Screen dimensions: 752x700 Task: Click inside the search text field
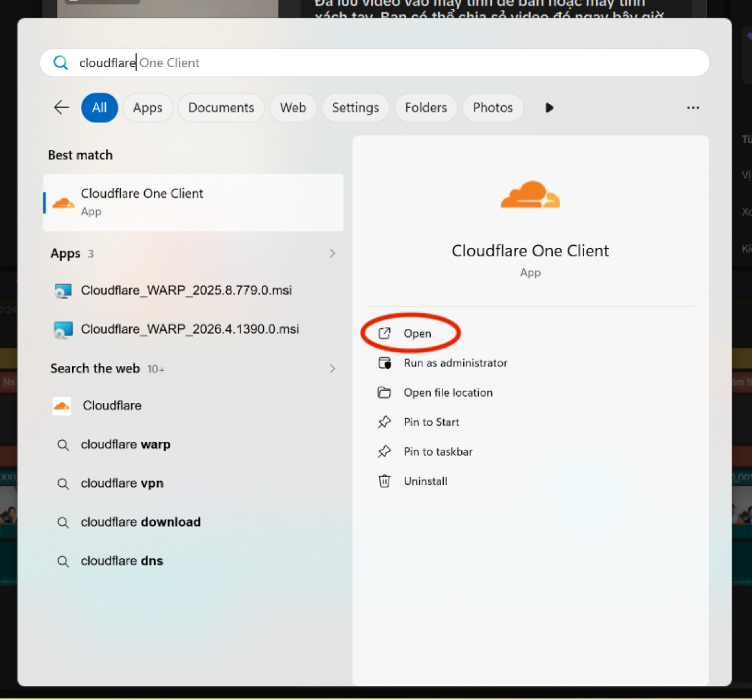(x=374, y=63)
